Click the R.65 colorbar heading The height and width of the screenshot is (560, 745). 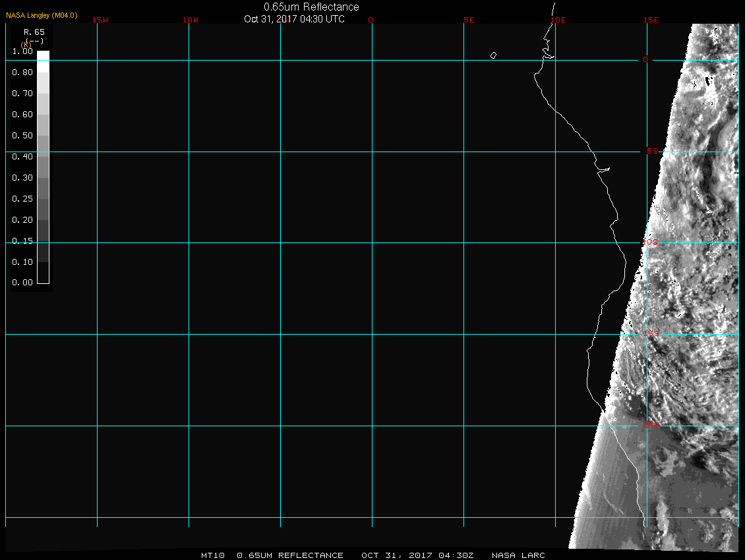(34, 31)
